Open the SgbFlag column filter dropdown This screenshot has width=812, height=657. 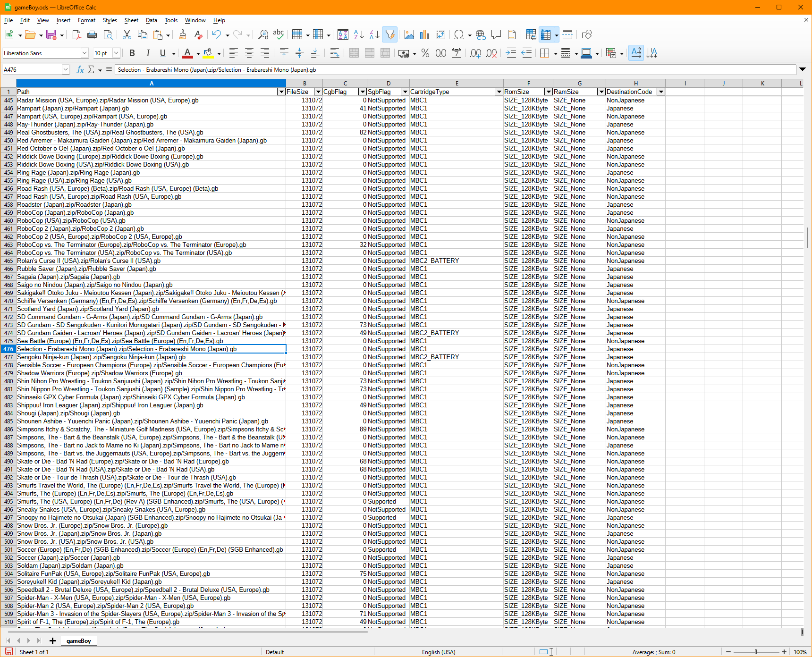(405, 92)
